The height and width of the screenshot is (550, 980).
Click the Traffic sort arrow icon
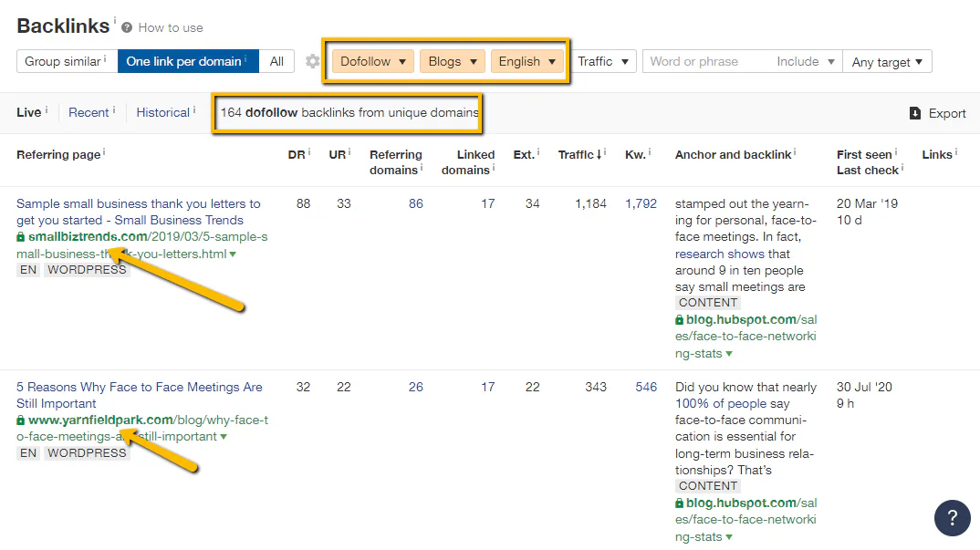click(599, 154)
